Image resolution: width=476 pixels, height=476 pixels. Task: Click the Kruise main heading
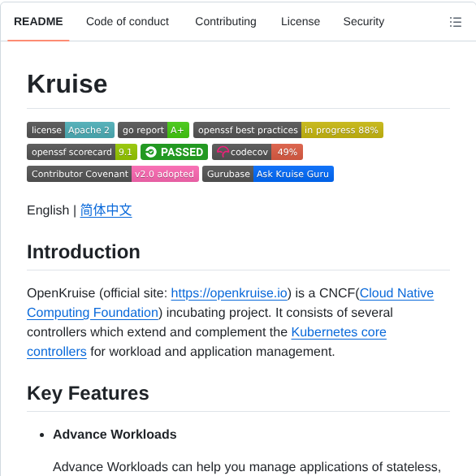pyautogui.click(x=67, y=84)
